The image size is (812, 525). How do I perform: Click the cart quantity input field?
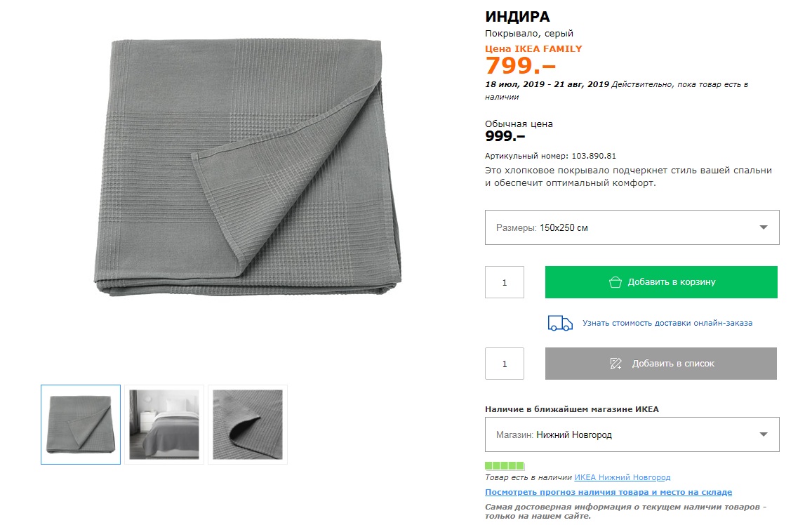505,282
